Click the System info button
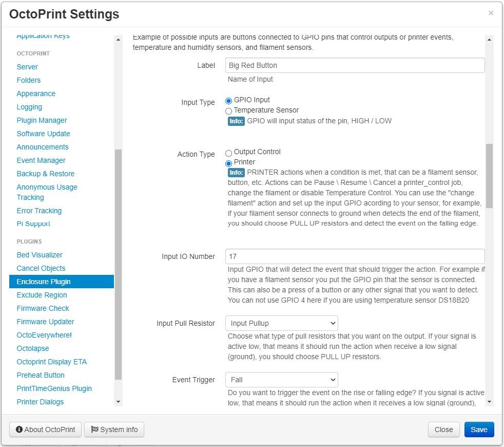504x447 pixels. [114, 430]
